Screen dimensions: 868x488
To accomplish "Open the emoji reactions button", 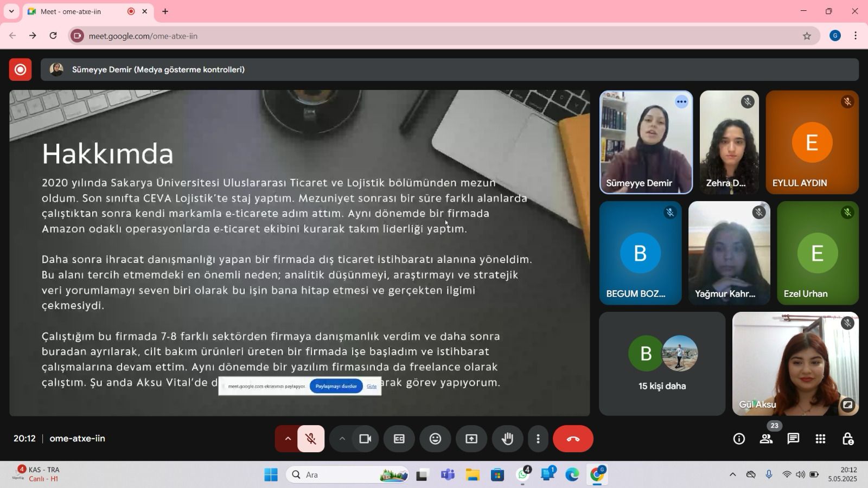I will (435, 439).
